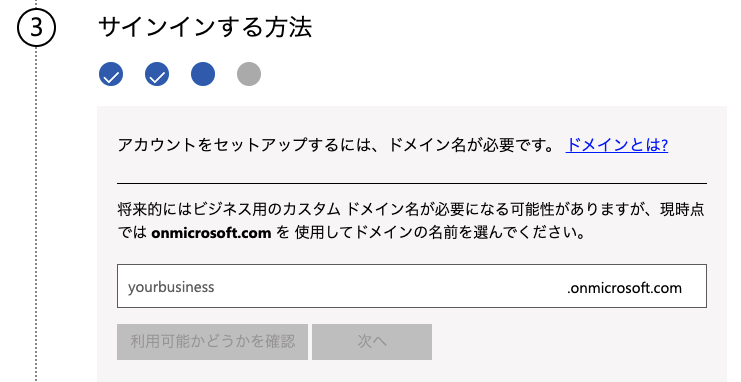The width and height of the screenshot is (741, 382).
Task: Click the circled step number 3 icon
Action: coord(36,27)
